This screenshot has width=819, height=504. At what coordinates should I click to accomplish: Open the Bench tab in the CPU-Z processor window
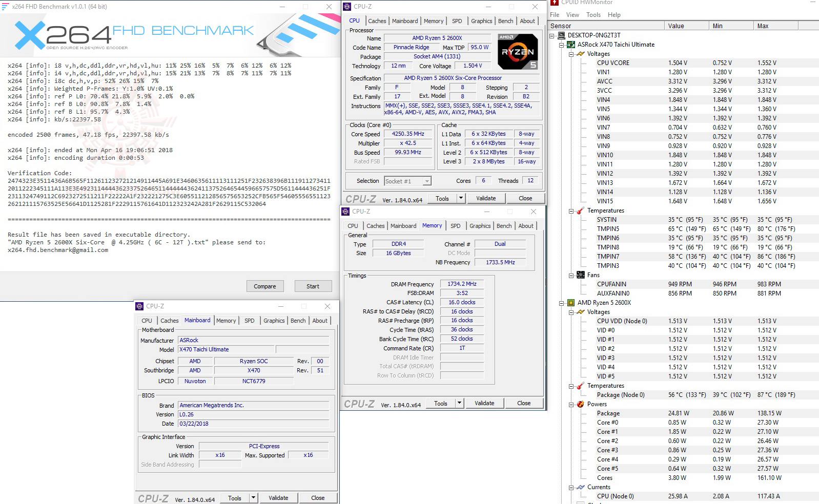(505, 21)
